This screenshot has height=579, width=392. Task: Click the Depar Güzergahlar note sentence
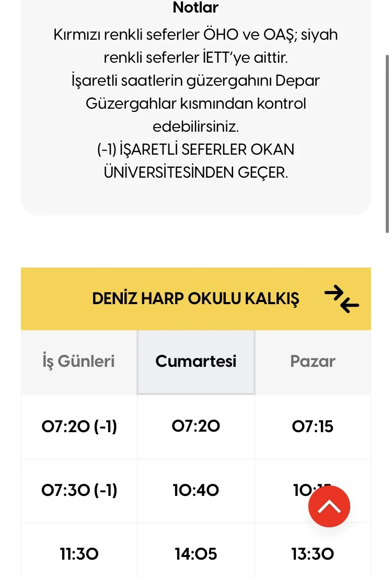195,103
